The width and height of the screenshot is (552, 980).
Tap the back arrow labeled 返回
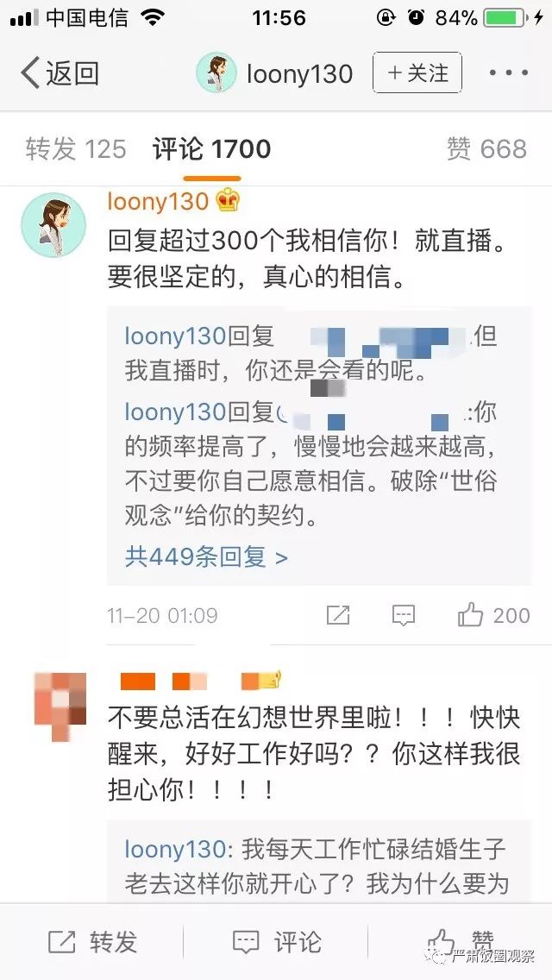coord(60,73)
